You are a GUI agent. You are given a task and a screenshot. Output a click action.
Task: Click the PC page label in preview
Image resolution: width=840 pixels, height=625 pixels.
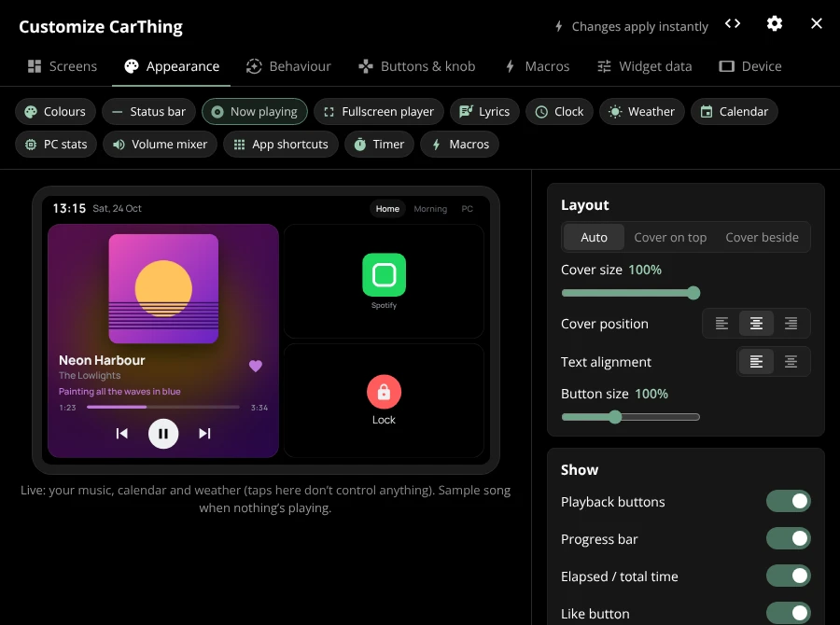click(x=468, y=209)
